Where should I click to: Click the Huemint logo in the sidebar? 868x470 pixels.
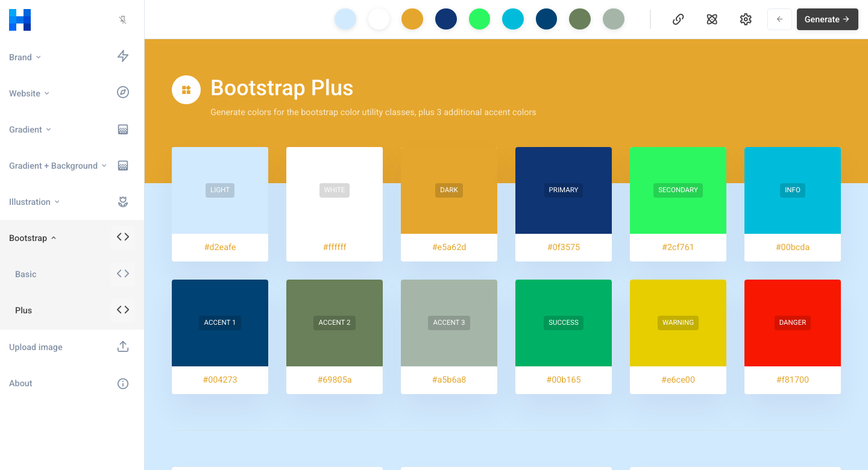20,20
